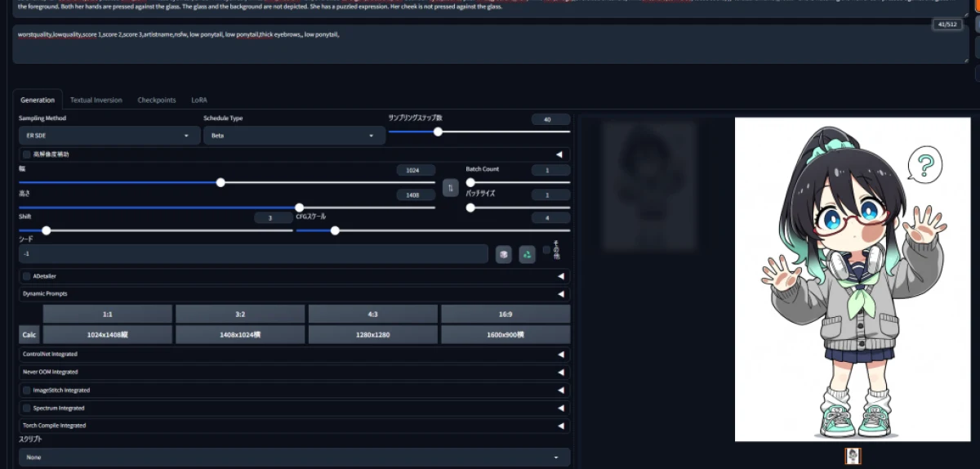Click the バッチサイズ value field
The width and height of the screenshot is (980, 469).
tap(550, 195)
